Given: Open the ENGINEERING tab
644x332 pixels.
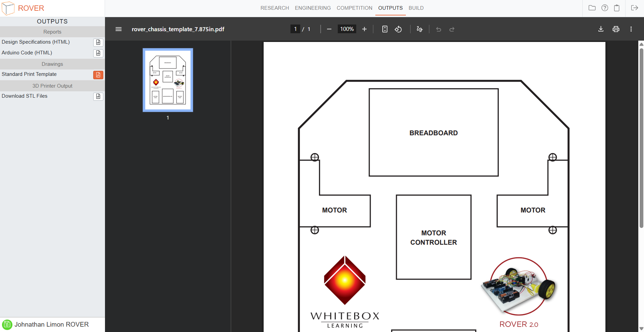Looking at the screenshot, I should (x=313, y=8).
